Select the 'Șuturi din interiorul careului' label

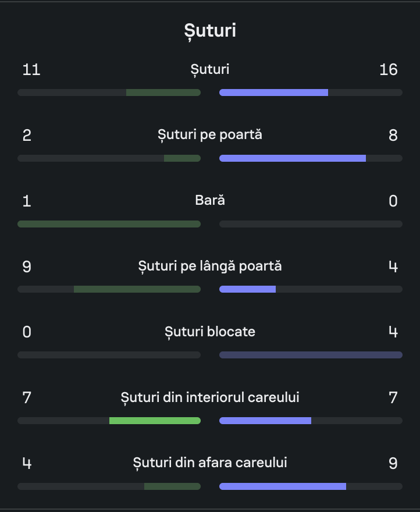[x=210, y=398]
